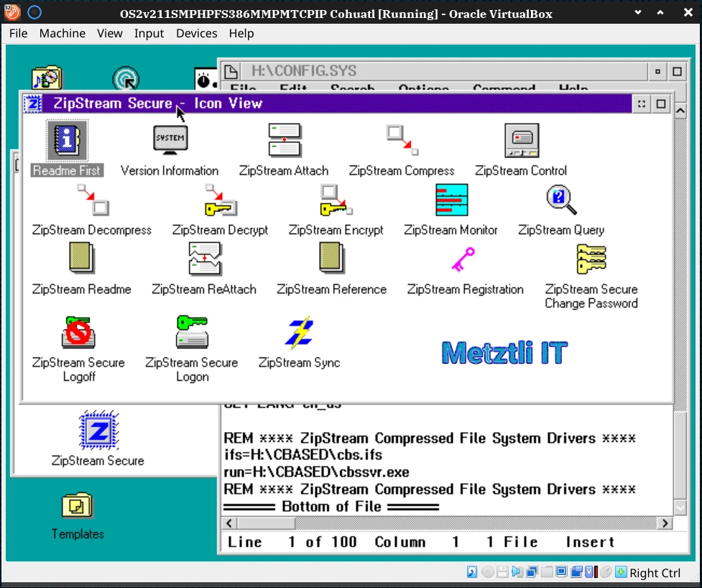Open the Templates folder on desktop
This screenshot has width=702, height=588.
coord(78,506)
